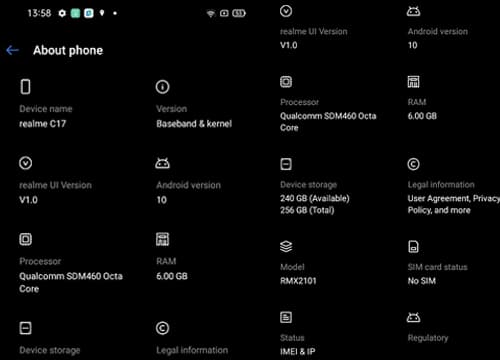Tap the SIM card icon above SIM card status
Viewport: 500px width, 360px height.
(413, 247)
